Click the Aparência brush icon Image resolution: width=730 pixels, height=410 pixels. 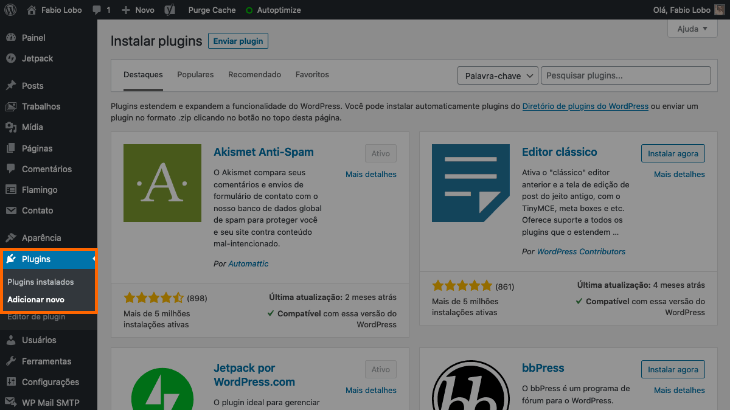click(11, 238)
